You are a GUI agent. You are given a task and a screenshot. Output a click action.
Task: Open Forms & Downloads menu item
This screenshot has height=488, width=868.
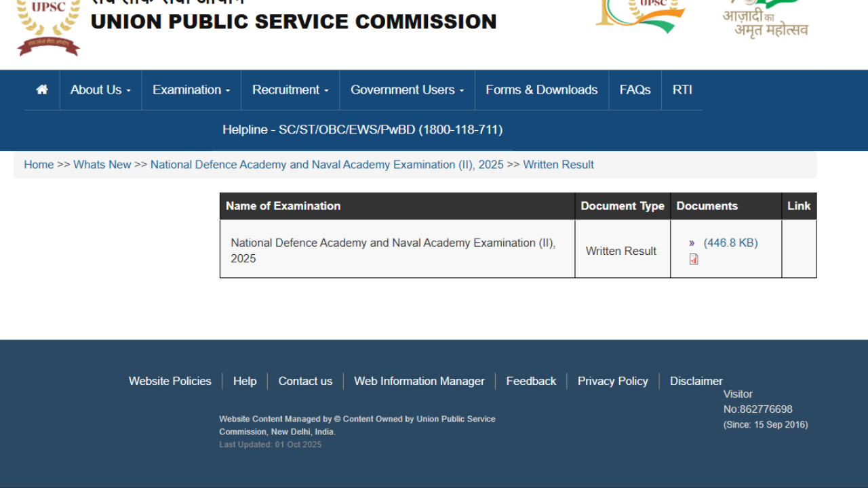(x=541, y=89)
